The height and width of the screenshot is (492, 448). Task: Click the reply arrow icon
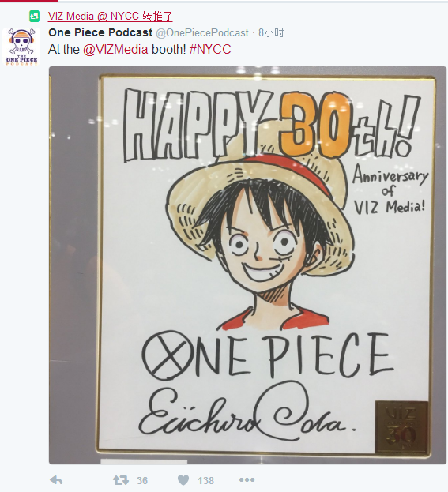pyautogui.click(x=57, y=480)
